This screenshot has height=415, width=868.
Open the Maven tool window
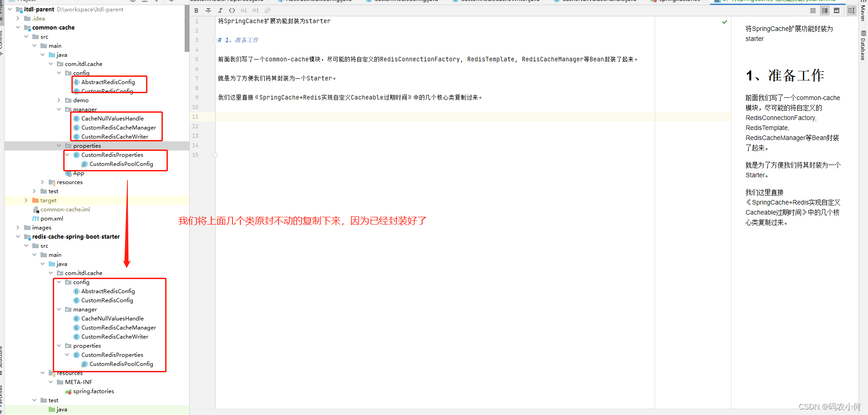point(863,11)
